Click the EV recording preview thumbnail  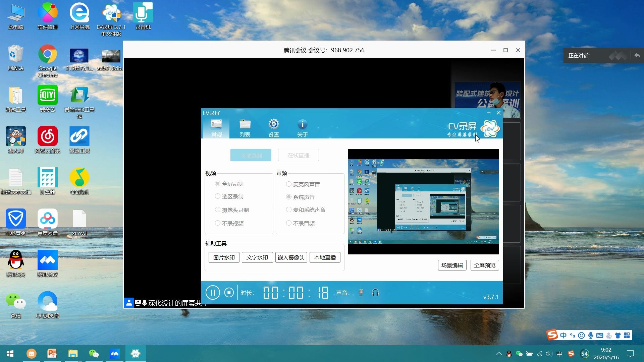coord(423,201)
